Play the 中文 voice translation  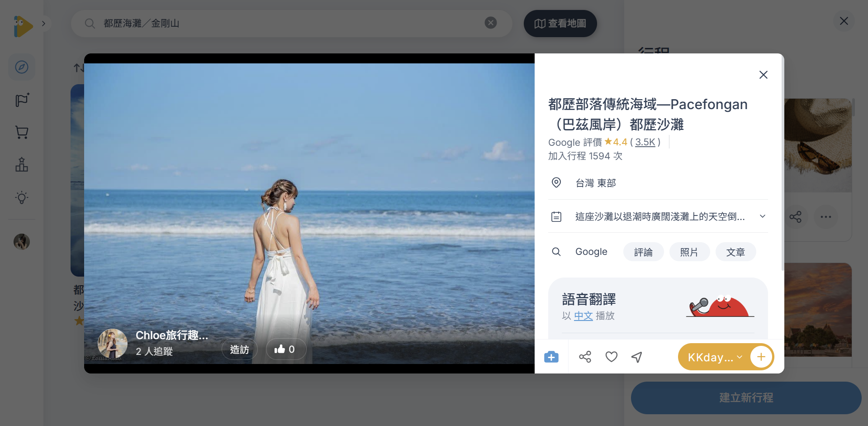[x=583, y=316]
